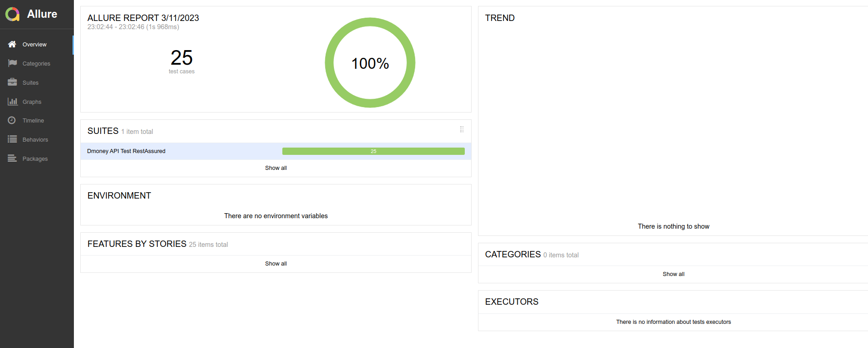The height and width of the screenshot is (348, 868).
Task: Open the Graphs section
Action: (36, 102)
